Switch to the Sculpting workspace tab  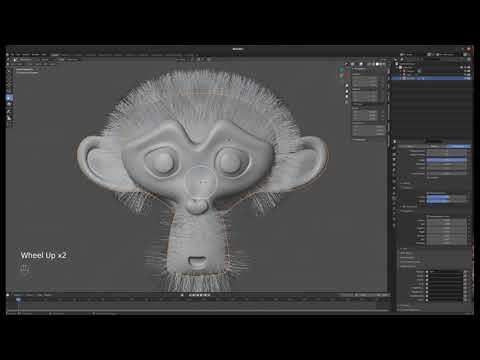pyautogui.click(x=77, y=54)
